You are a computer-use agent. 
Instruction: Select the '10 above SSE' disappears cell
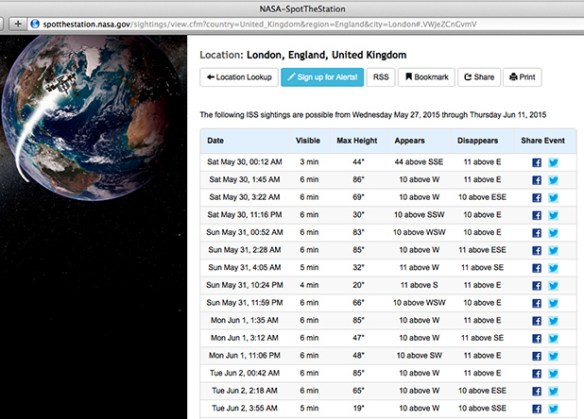482,408
